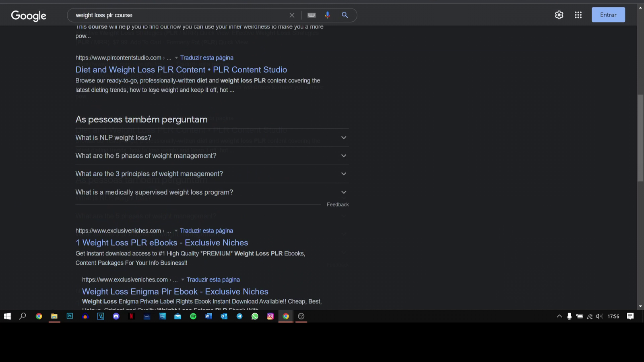Open '1 Weight Loss PLR eBooks - Exclusive Niches' result

[x=162, y=243]
